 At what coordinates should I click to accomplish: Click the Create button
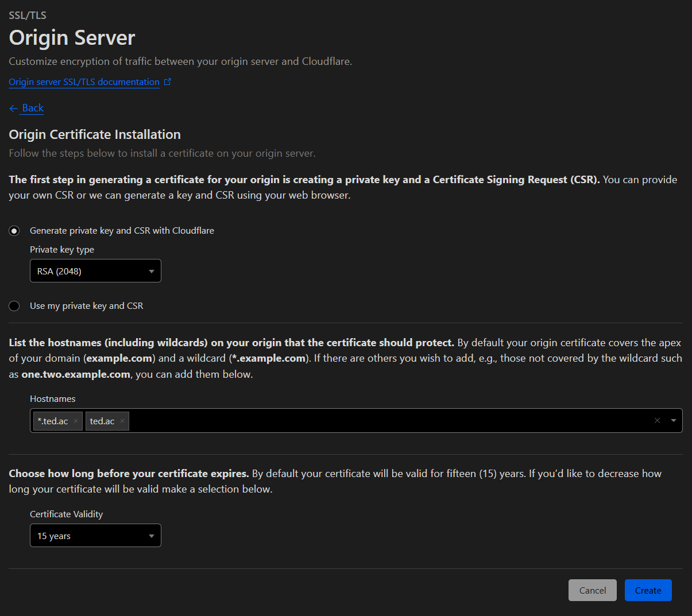tap(648, 590)
